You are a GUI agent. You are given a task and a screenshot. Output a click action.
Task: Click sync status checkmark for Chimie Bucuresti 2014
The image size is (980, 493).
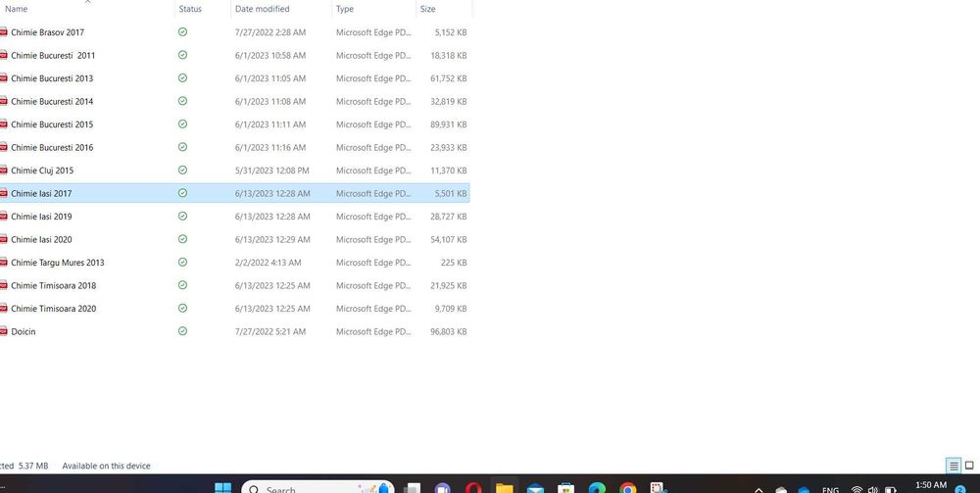(x=182, y=101)
